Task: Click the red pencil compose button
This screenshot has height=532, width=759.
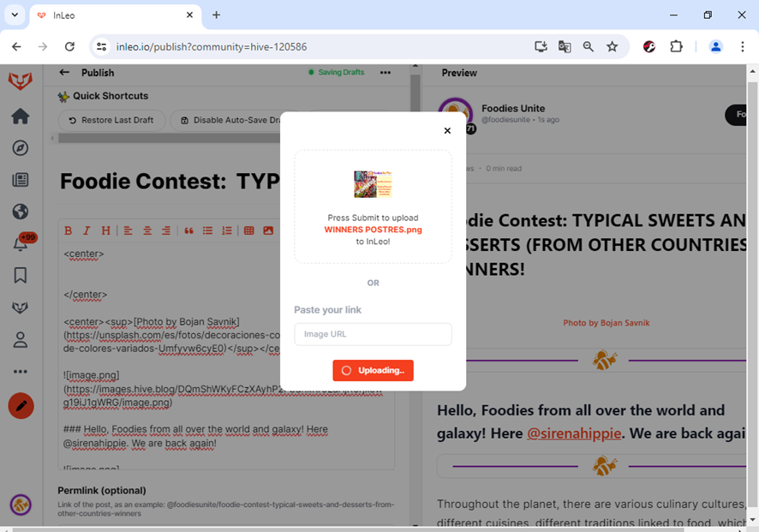Action: click(x=21, y=406)
